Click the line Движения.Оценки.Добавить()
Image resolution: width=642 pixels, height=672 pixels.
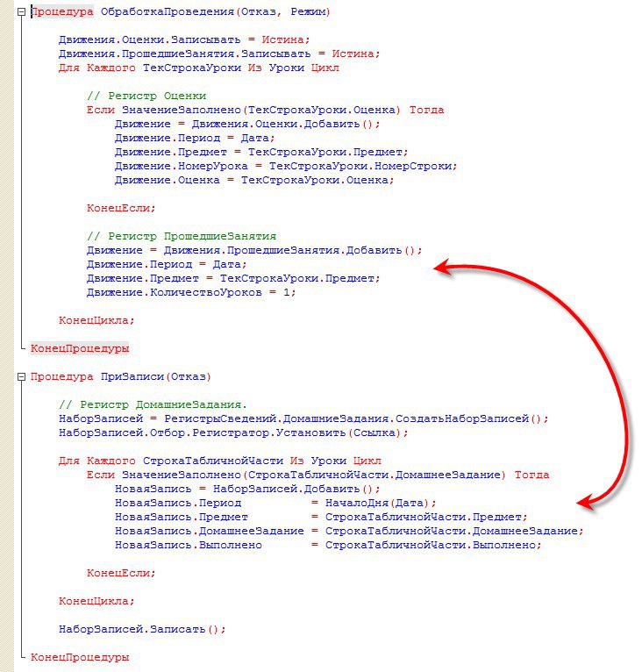tap(247, 125)
